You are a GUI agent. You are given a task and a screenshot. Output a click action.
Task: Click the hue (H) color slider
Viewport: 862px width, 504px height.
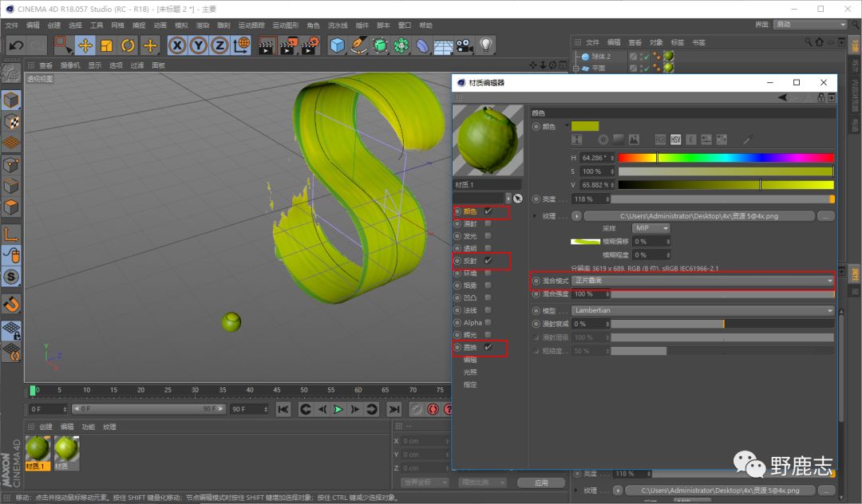(726, 158)
